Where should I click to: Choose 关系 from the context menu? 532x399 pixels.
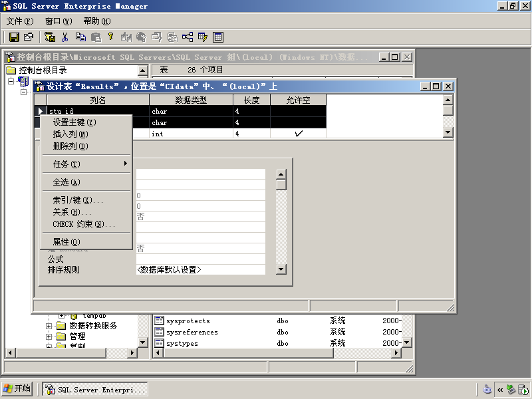(x=86, y=212)
